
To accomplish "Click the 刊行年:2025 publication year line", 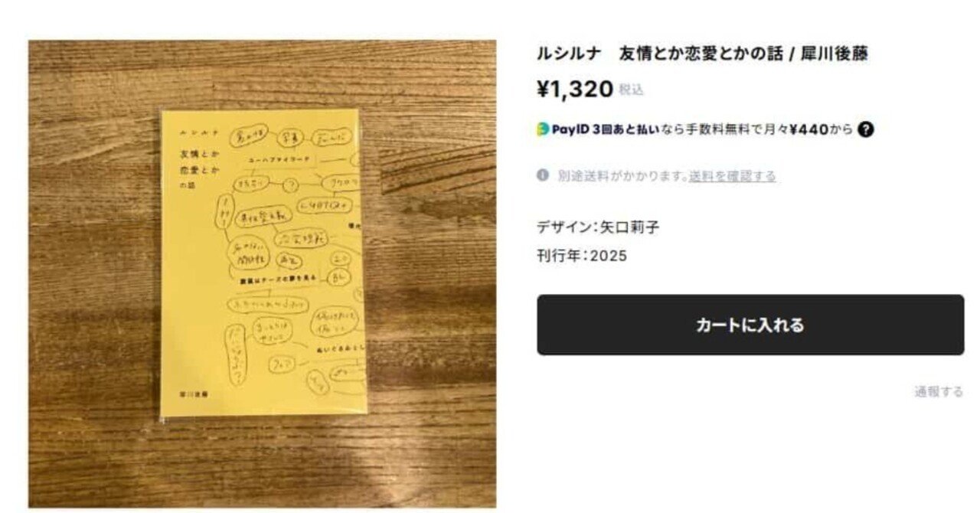I will coord(582,256).
